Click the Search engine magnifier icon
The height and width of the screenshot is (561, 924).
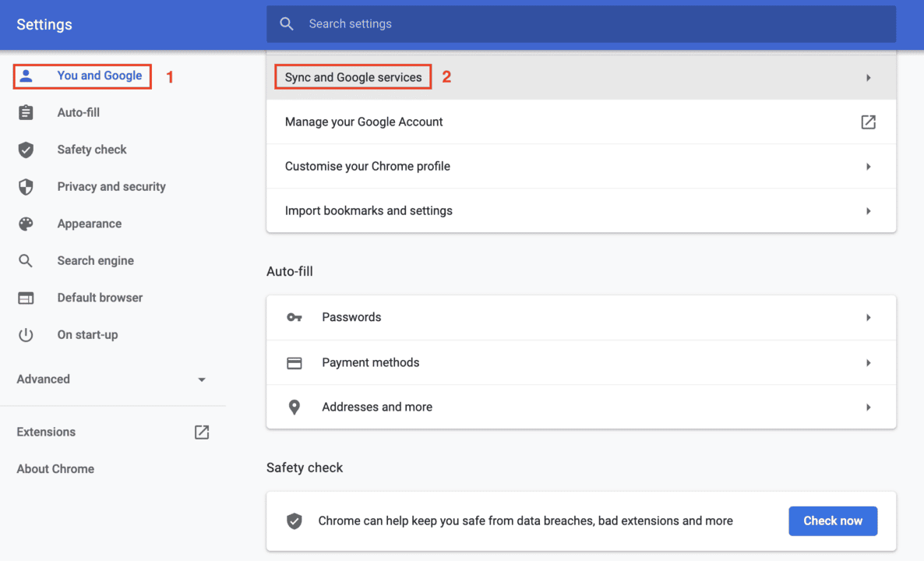(x=26, y=260)
